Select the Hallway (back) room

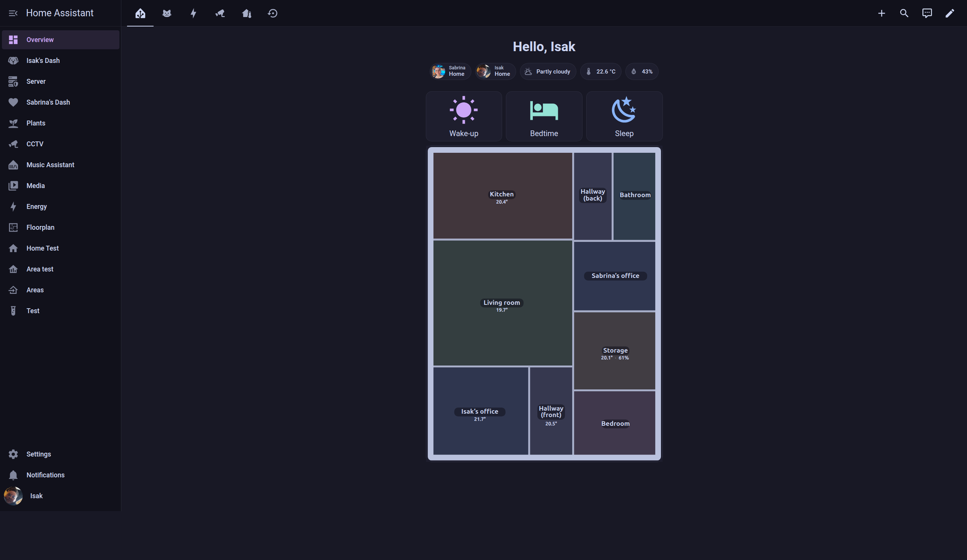click(x=593, y=196)
